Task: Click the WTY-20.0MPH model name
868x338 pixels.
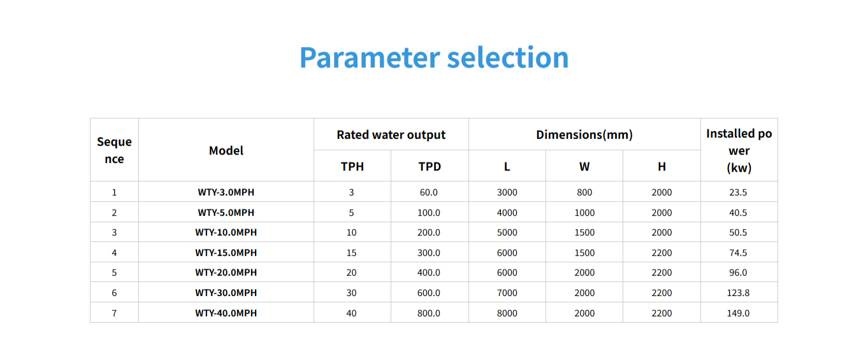Action: 226,272
